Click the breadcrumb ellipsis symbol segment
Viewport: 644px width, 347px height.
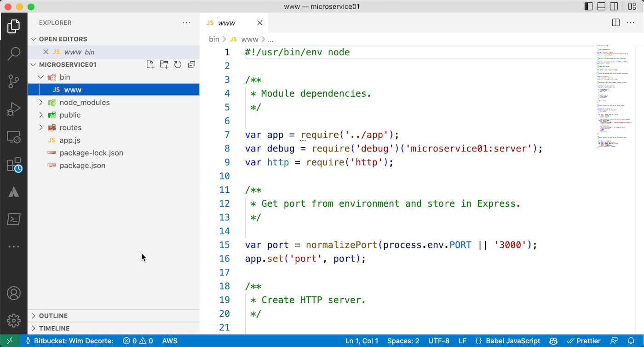pos(270,40)
